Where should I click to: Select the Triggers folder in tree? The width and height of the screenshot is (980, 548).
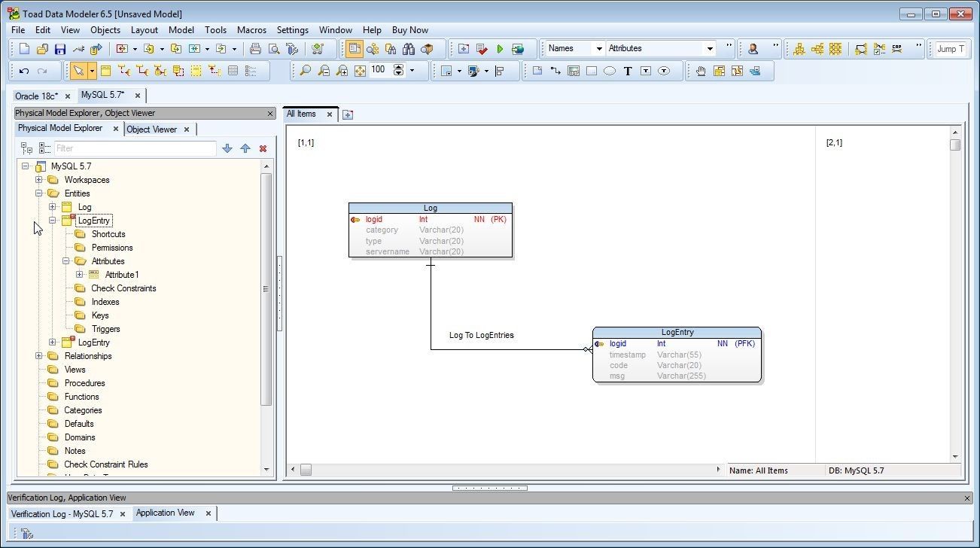[x=105, y=329]
